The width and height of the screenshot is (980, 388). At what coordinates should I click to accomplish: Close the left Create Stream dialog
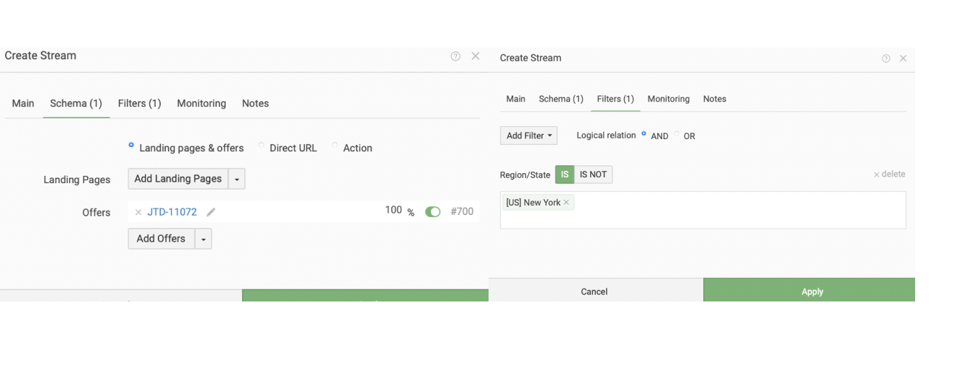point(476,56)
